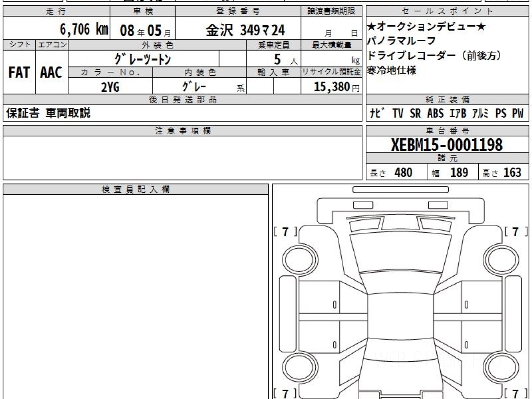The height and width of the screenshot is (399, 532).
Task: Click the カラーNo. header
Action: [110, 72]
